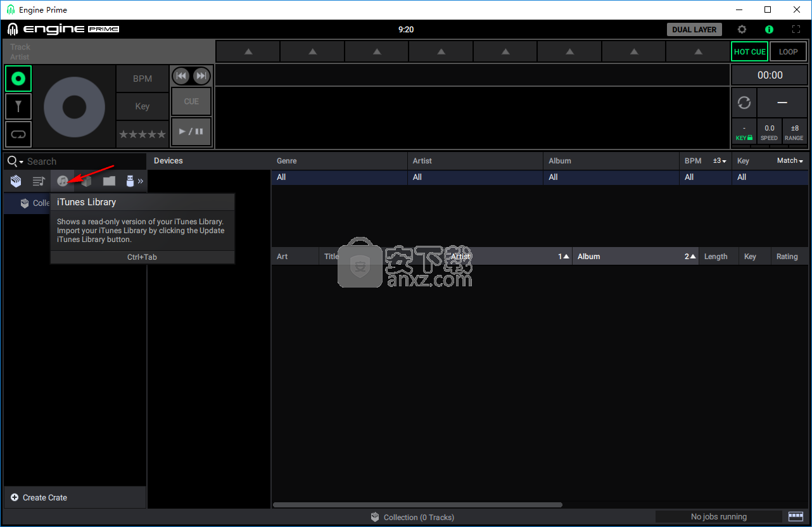Select All under the Album filter

tap(611, 177)
